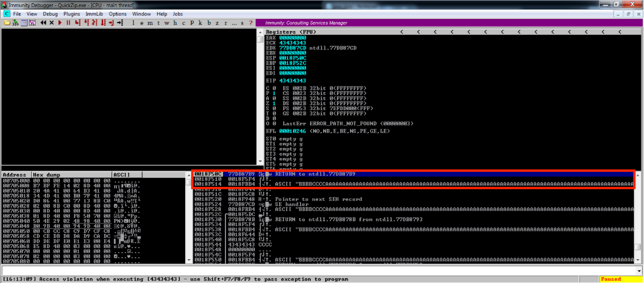
Task: Click the stack pane vertical scrollbar
Action: pos(638,217)
